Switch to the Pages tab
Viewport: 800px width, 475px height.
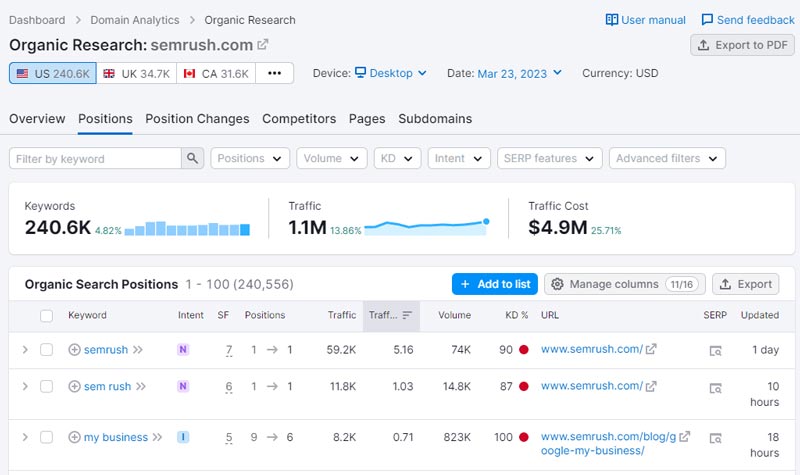tap(367, 118)
